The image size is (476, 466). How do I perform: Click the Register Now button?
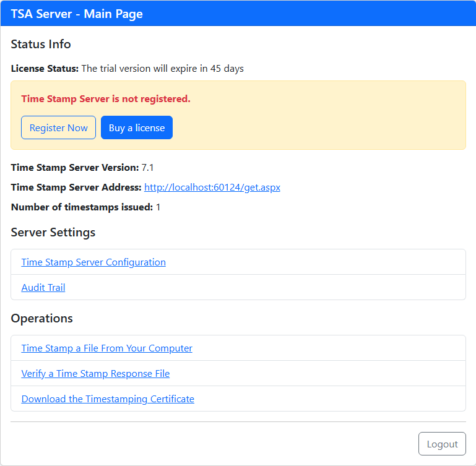58,127
